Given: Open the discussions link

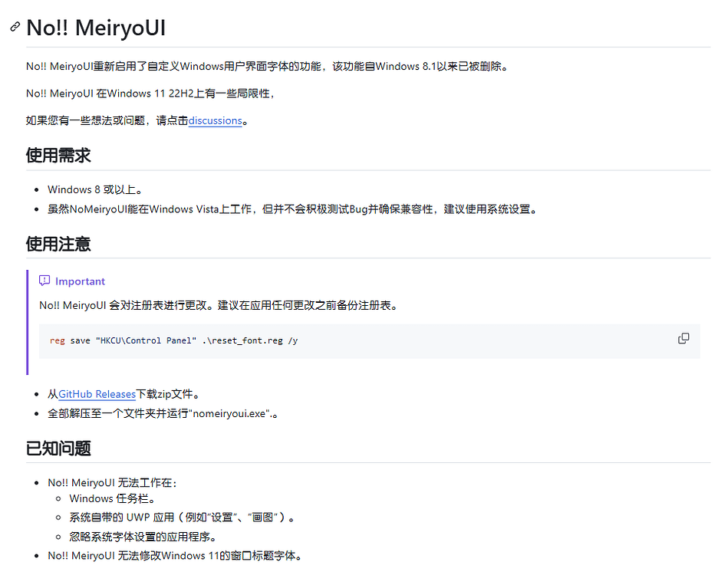Looking at the screenshot, I should point(215,120).
